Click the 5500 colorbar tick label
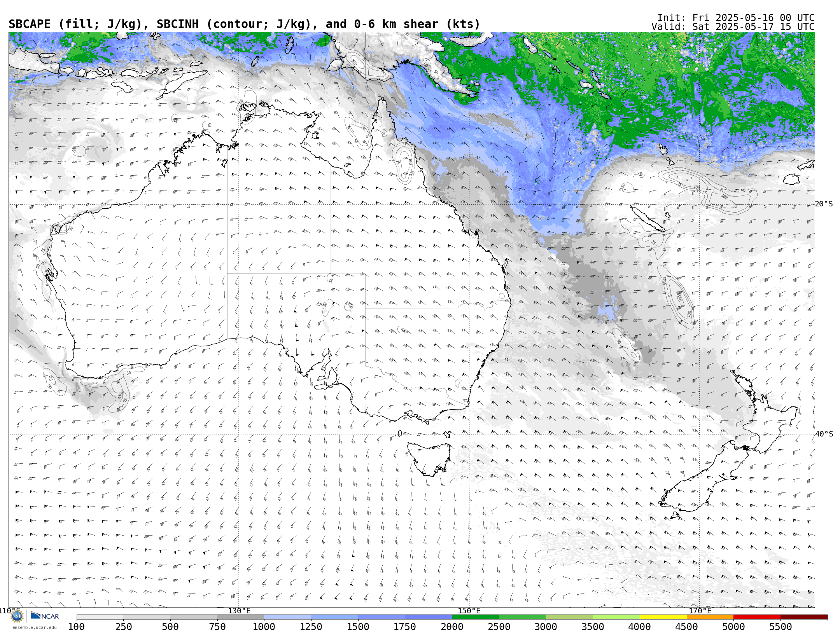The width and height of the screenshot is (840, 632). tap(780, 627)
